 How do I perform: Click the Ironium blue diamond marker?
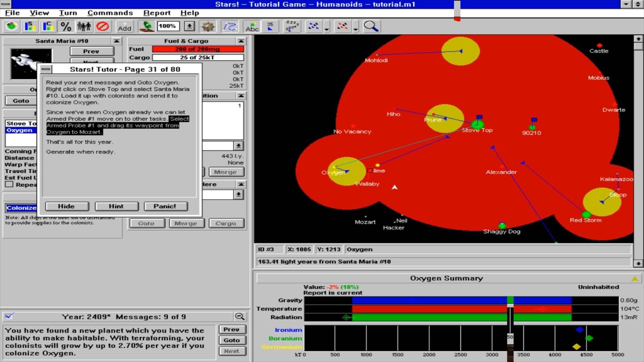click(579, 330)
